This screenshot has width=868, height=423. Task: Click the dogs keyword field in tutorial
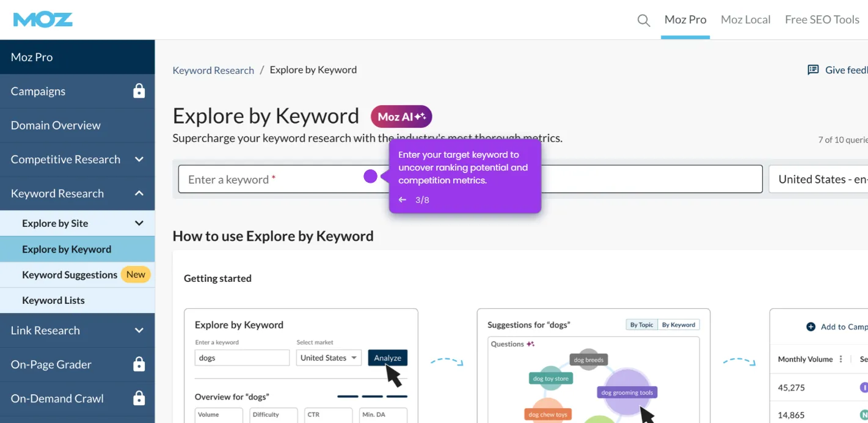click(242, 358)
